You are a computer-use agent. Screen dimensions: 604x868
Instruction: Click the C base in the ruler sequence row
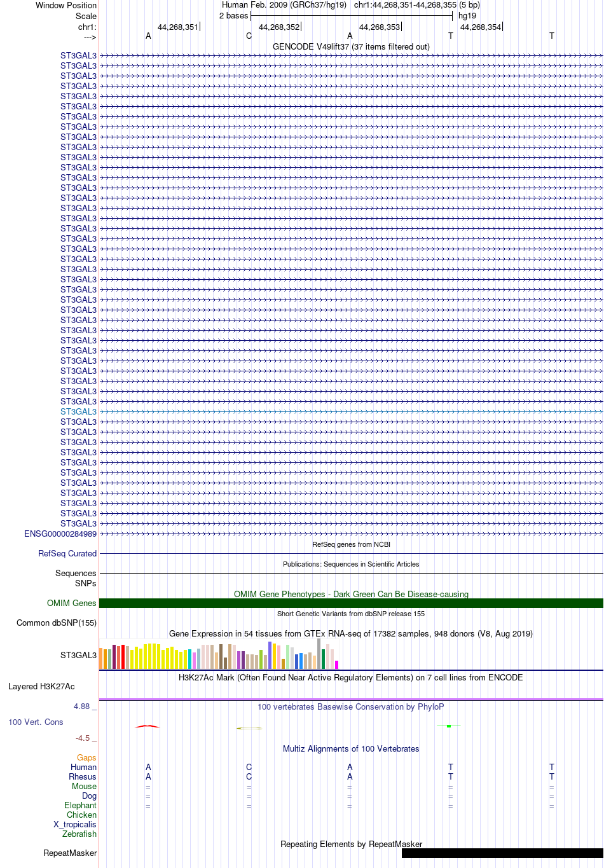point(249,36)
